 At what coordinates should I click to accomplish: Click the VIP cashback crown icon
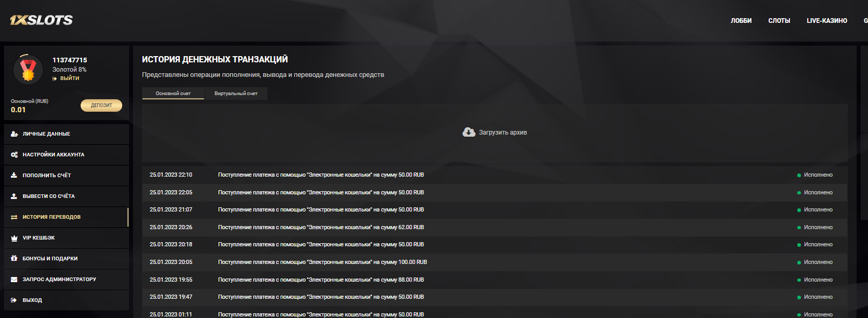click(x=14, y=238)
